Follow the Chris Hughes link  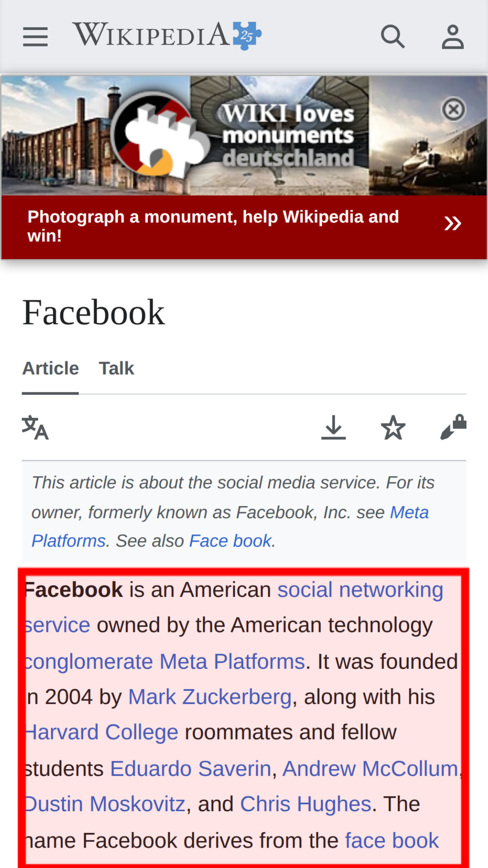(306, 804)
